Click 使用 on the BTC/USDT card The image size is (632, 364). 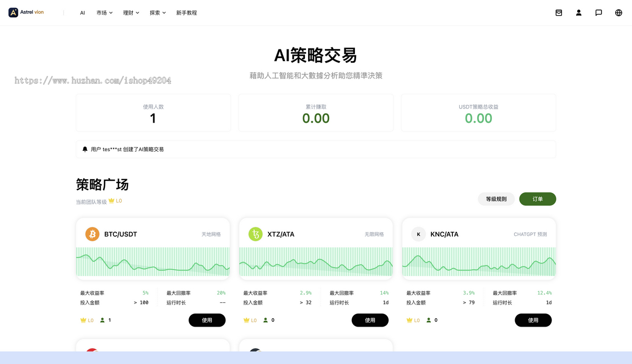[207, 320]
